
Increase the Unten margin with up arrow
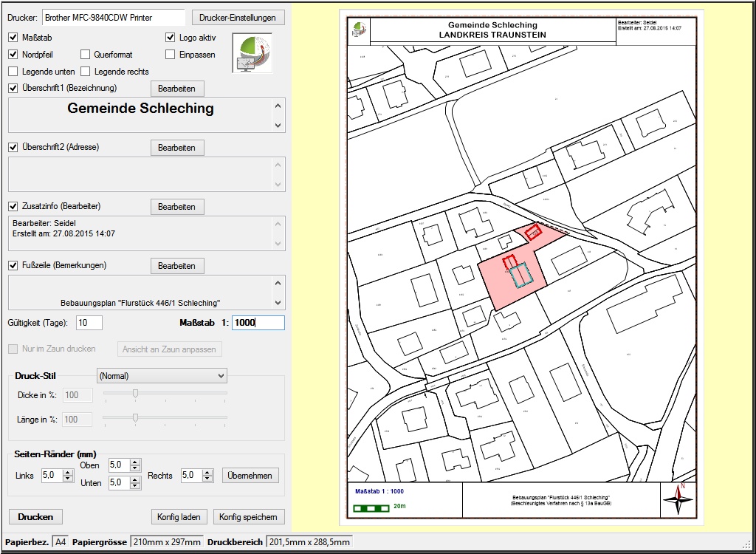[x=136, y=479]
